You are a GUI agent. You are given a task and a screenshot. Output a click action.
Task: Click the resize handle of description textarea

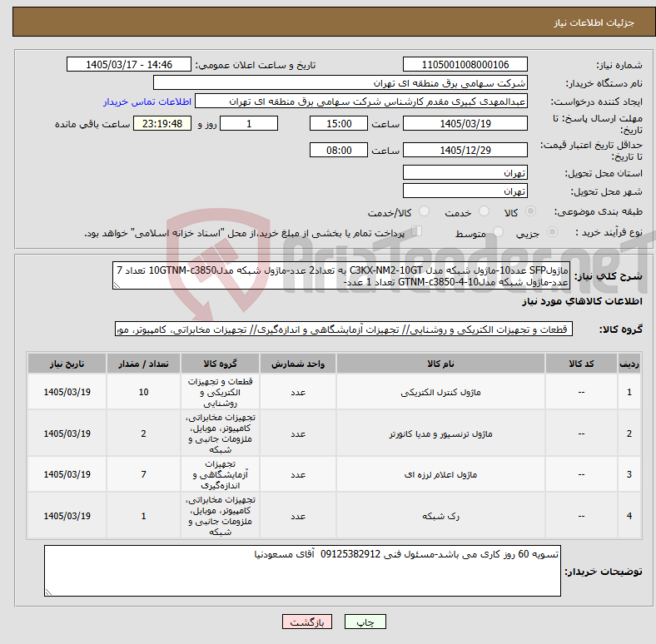pyautogui.click(x=117, y=285)
